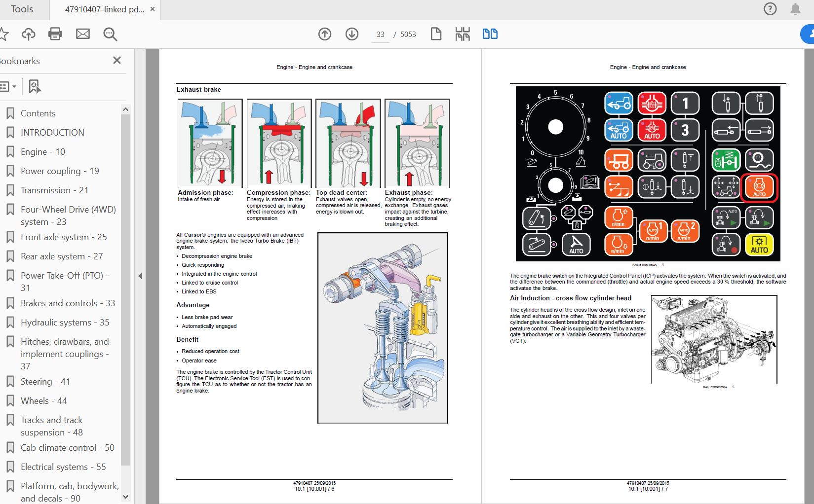
Task: Go to previous page arrow
Action: 325,34
